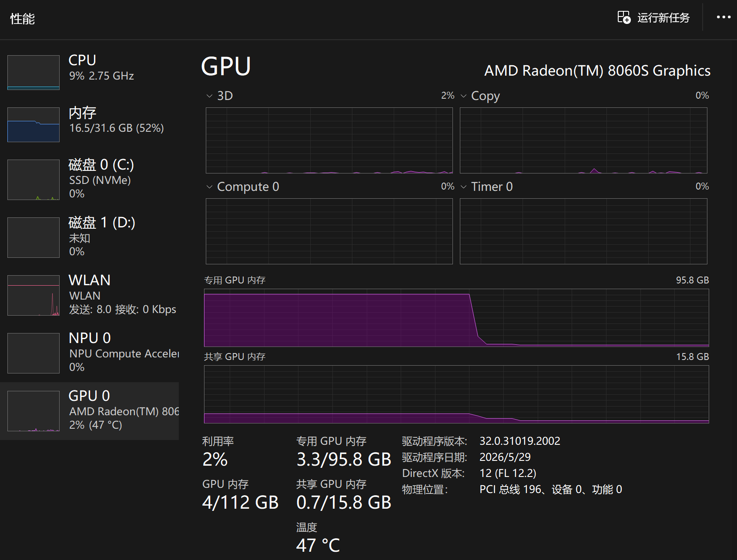Click the driver version 32.0.31019.2002
This screenshot has width=737, height=560.
click(x=520, y=441)
